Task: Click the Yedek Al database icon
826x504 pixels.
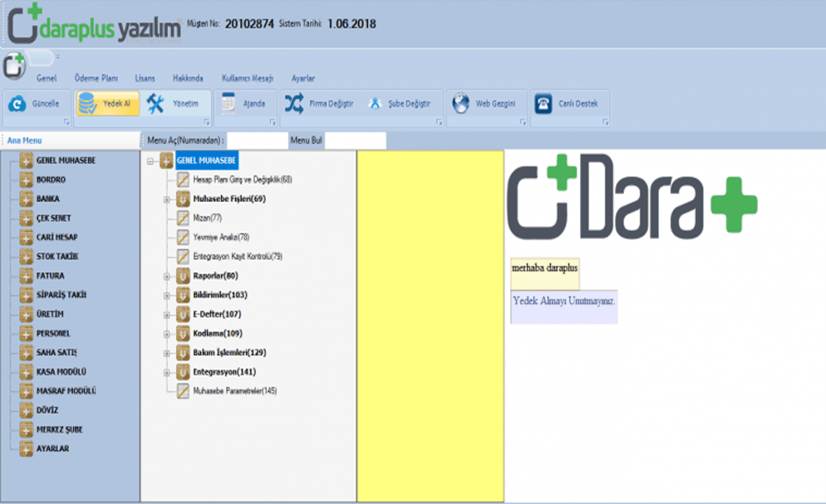Action: [87, 104]
